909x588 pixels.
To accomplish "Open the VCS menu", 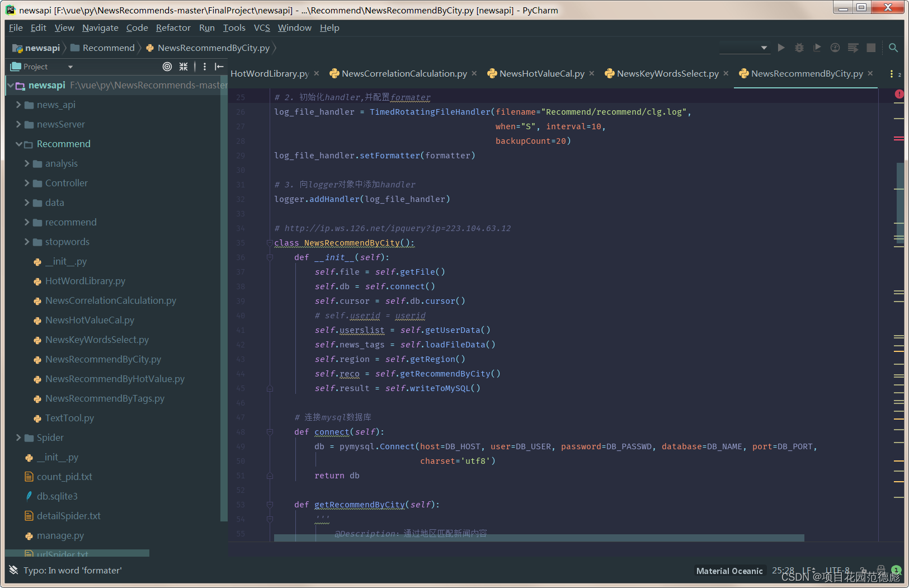I will (262, 27).
